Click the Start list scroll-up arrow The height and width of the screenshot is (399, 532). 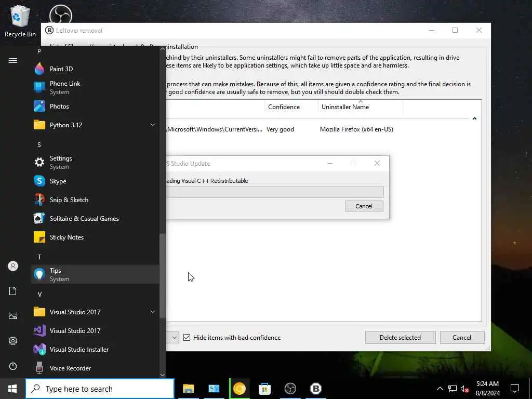tap(163, 49)
